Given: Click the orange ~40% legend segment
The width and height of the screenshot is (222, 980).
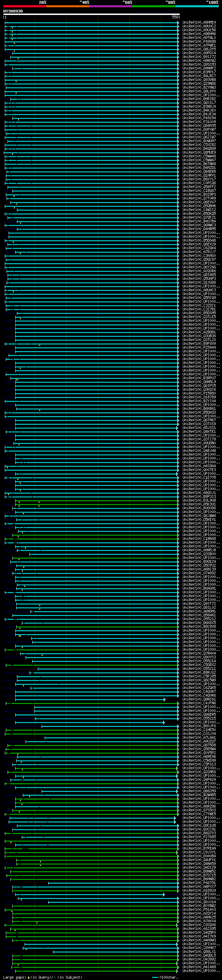Looking at the screenshot, I should click(68, 6).
